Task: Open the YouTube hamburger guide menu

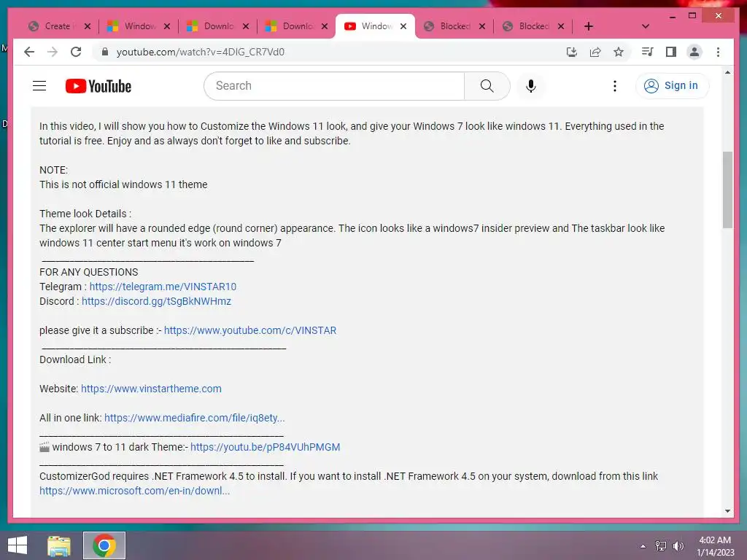Action: pyautogui.click(x=39, y=86)
